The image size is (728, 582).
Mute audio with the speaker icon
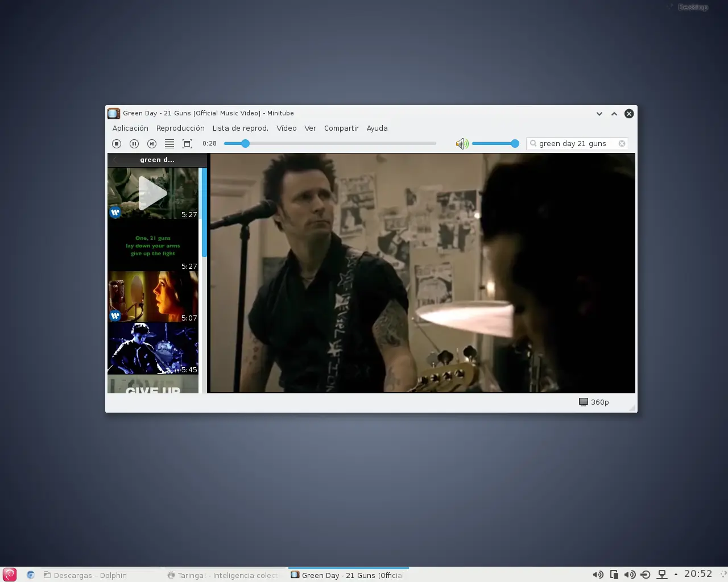coord(462,144)
